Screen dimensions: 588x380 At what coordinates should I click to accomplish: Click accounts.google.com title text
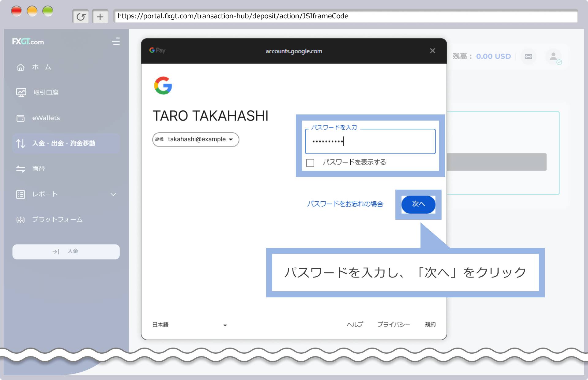pos(294,51)
